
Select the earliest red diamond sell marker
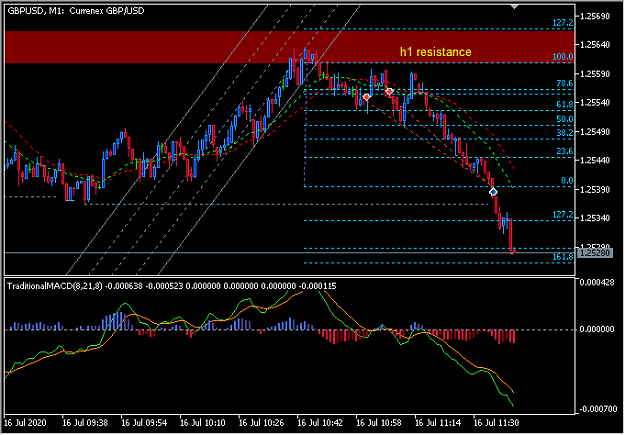366,97
